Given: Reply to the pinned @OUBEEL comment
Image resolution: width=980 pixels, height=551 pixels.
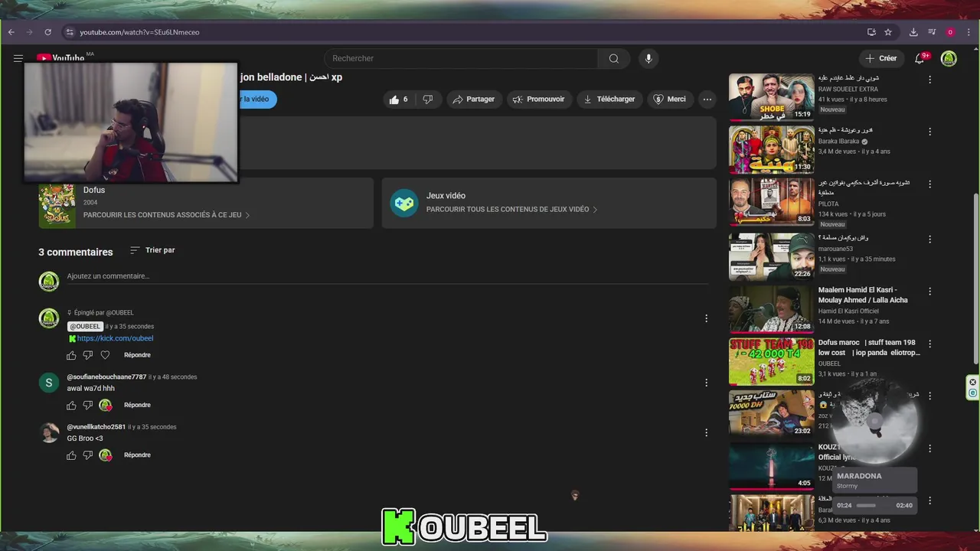Looking at the screenshot, I should click(137, 355).
